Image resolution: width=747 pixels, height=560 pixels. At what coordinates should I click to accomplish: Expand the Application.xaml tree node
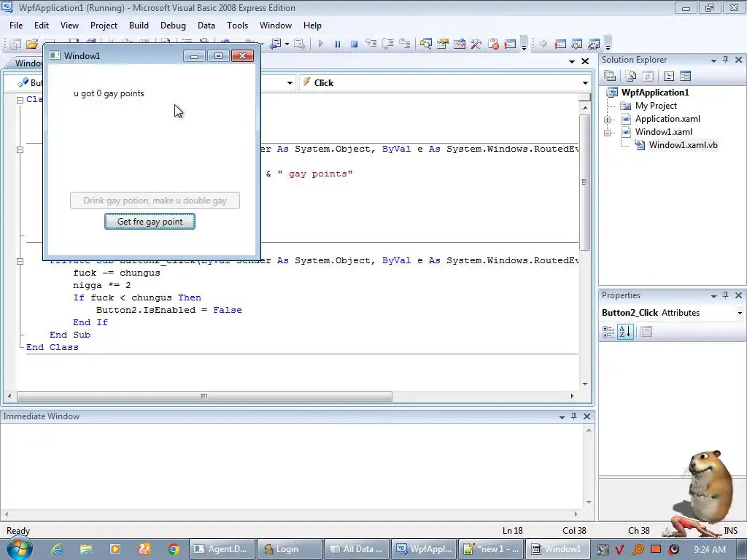tap(608, 120)
